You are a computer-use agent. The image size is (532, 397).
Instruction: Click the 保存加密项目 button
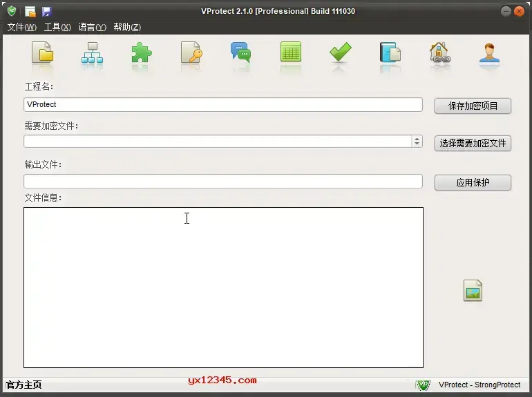(x=473, y=106)
